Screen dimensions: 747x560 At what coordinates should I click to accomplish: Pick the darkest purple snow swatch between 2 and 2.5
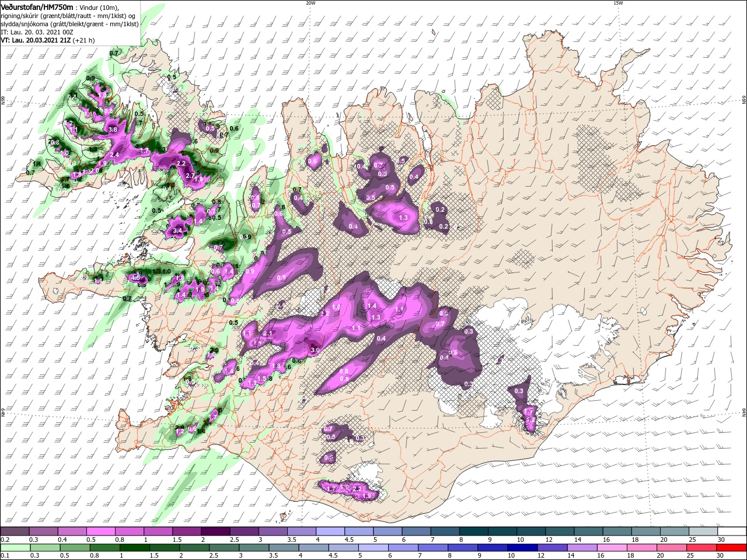pyautogui.click(x=215, y=533)
